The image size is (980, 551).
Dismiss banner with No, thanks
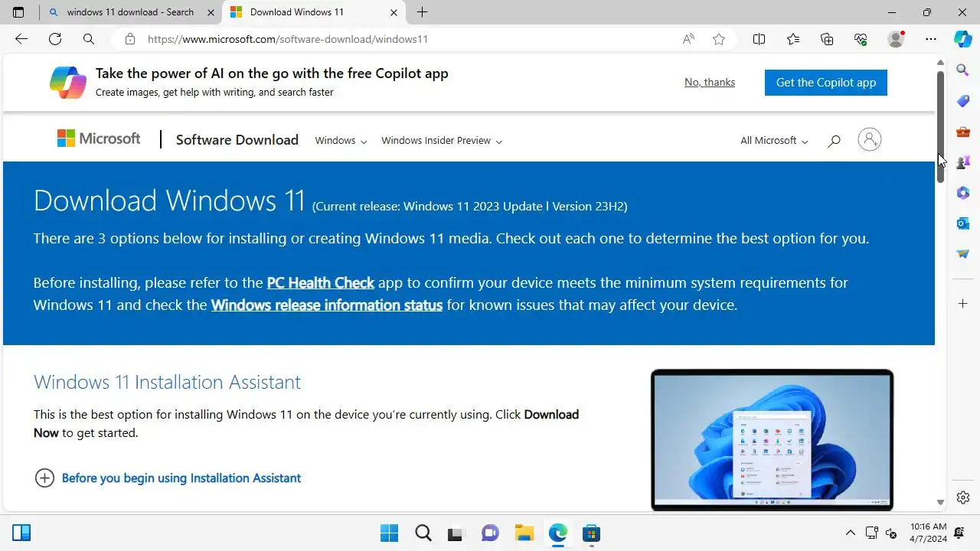[x=710, y=82]
